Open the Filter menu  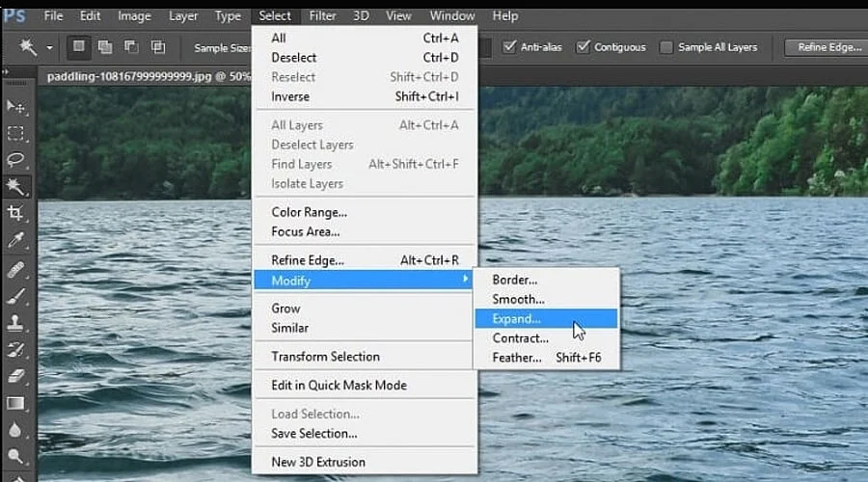pos(322,16)
